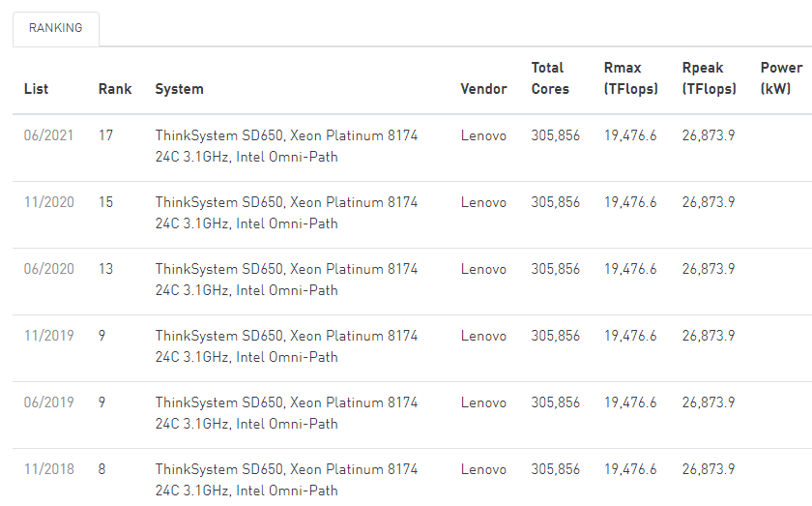812x506 pixels.
Task: Click rank 17 in the 06/2021 row
Action: pos(105,135)
